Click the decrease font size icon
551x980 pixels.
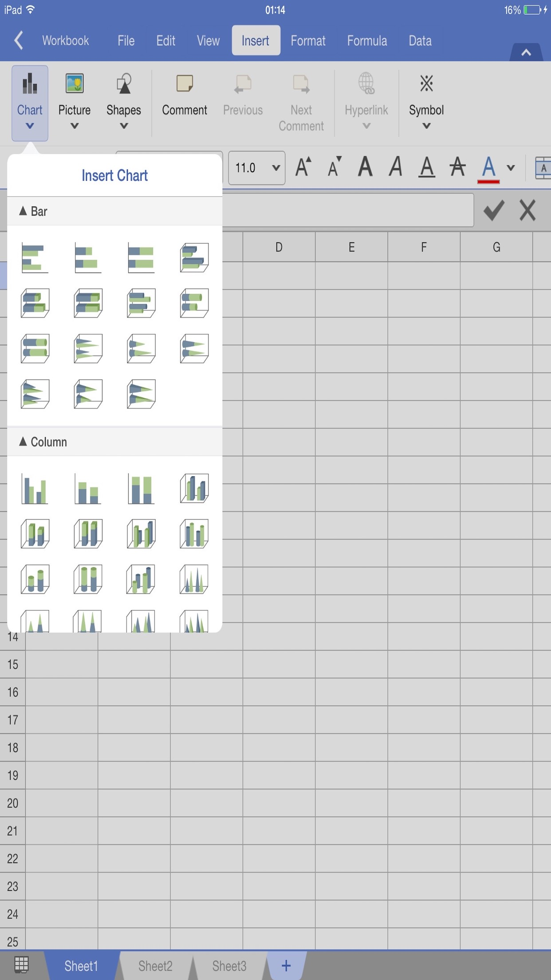tap(335, 167)
